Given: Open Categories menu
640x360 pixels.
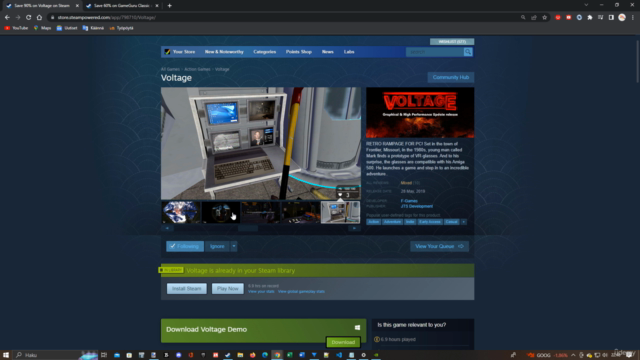Looking at the screenshot, I should pyautogui.click(x=264, y=52).
